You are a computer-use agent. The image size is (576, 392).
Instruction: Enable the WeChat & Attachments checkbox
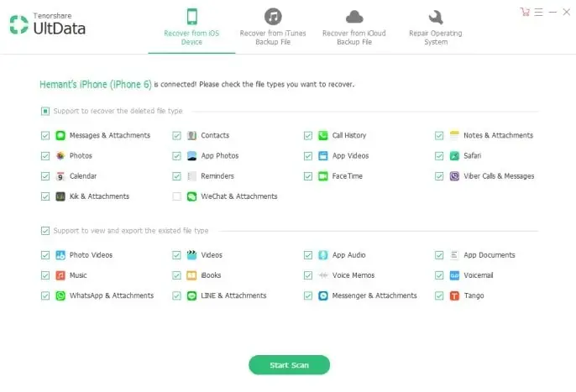coord(176,196)
